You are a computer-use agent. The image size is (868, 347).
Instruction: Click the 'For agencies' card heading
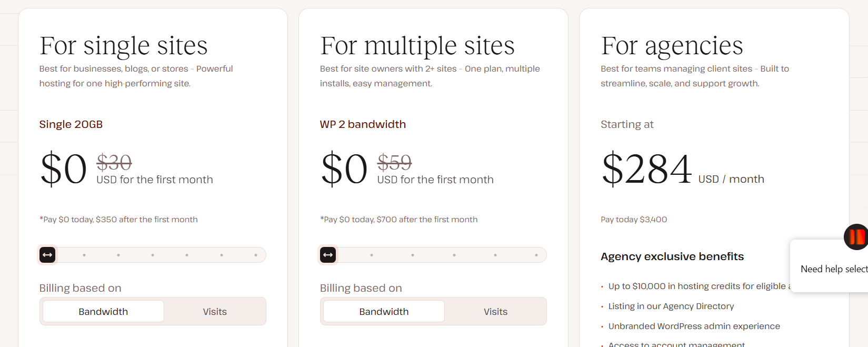(672, 45)
